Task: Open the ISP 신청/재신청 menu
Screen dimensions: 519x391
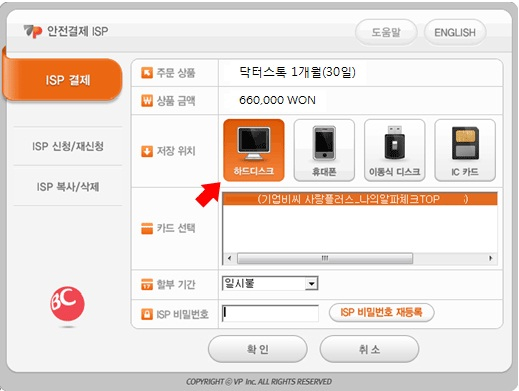Action: pos(68,146)
